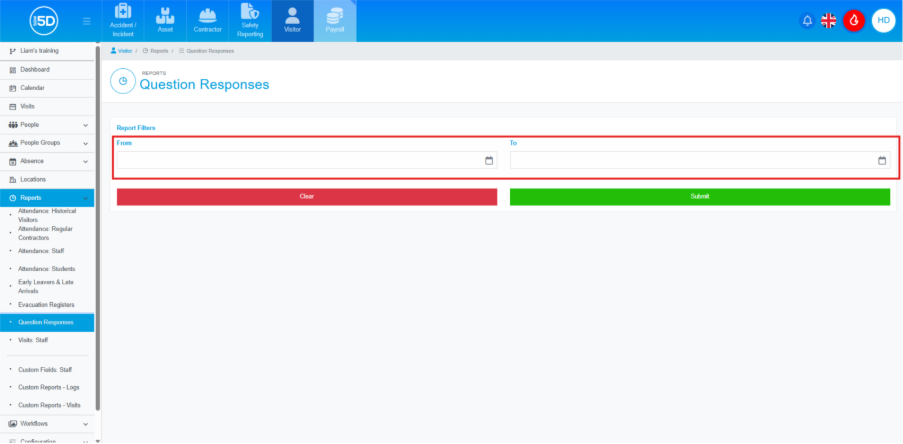Viewport: 903px width, 444px height.
Task: Collapse the Reports menu
Action: 47,198
